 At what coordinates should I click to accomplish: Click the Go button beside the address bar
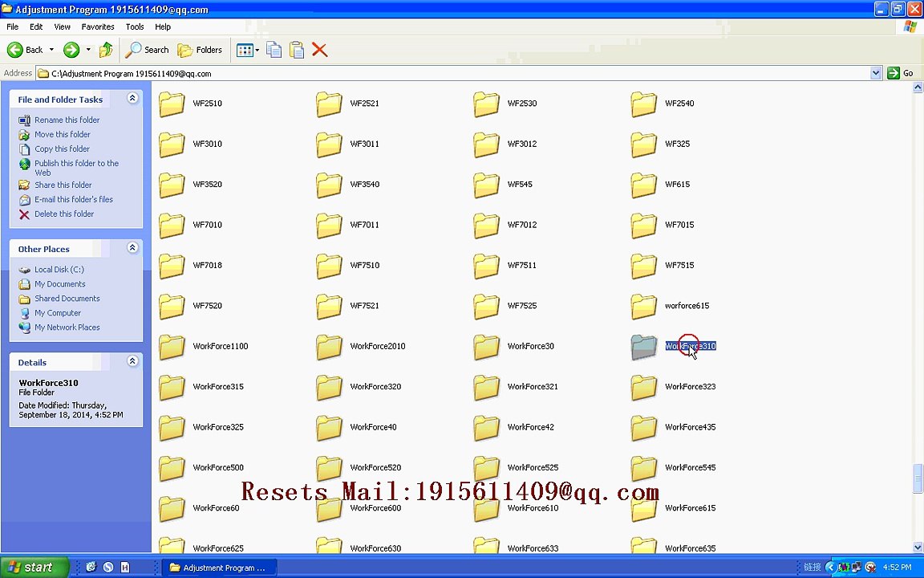(x=901, y=73)
